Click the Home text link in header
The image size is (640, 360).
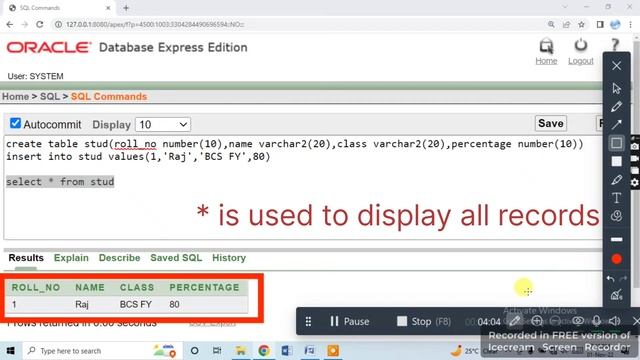(546, 61)
